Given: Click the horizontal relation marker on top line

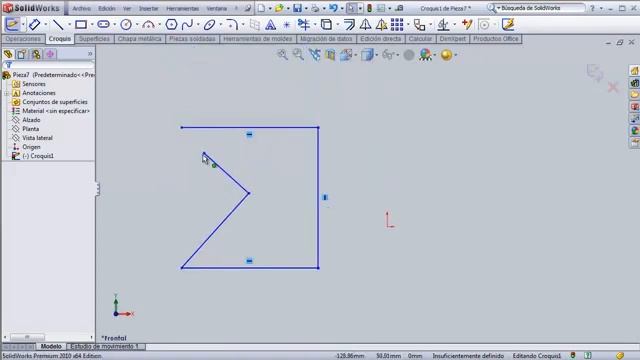Looking at the screenshot, I should (249, 134).
